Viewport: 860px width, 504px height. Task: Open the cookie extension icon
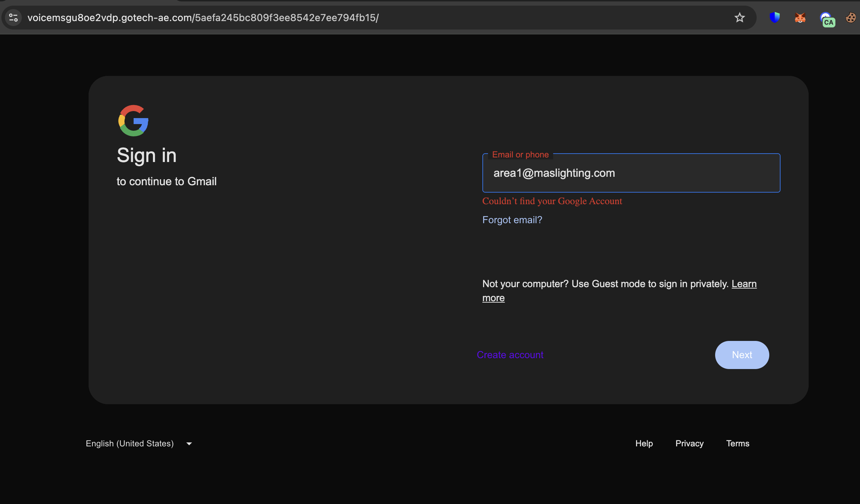click(851, 18)
